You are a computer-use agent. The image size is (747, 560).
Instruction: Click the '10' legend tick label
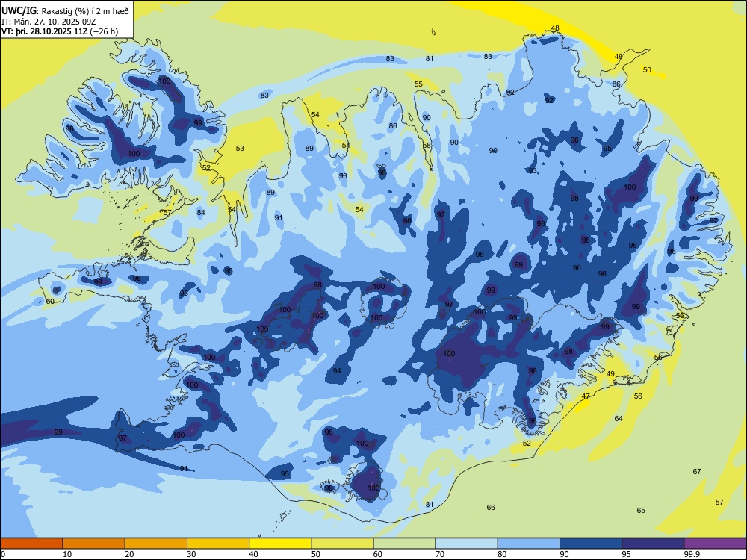67,554
